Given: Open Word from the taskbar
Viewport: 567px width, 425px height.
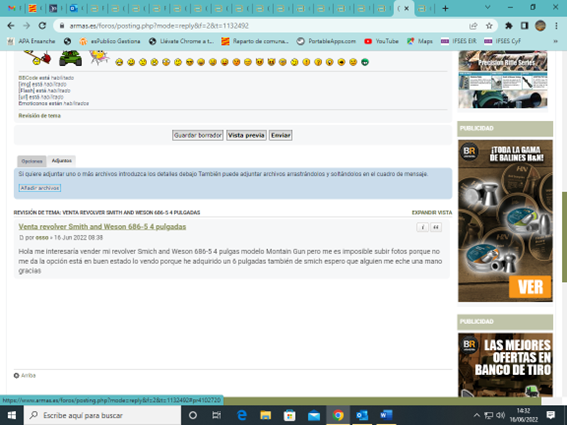Looking at the screenshot, I should tap(386, 415).
